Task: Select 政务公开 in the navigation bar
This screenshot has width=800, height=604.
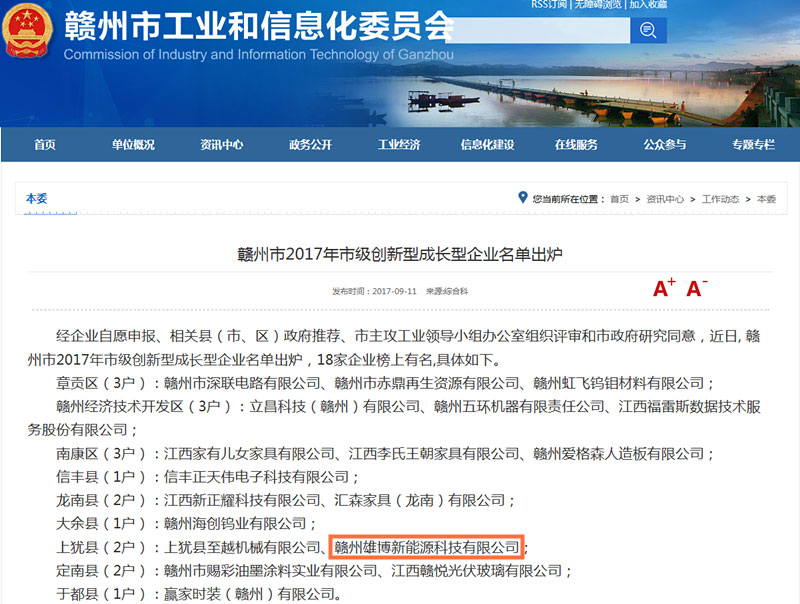Action: tap(310, 145)
